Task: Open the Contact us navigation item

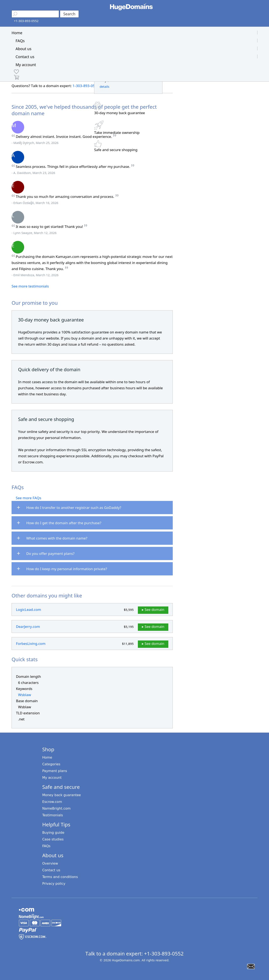Action: coord(25,57)
